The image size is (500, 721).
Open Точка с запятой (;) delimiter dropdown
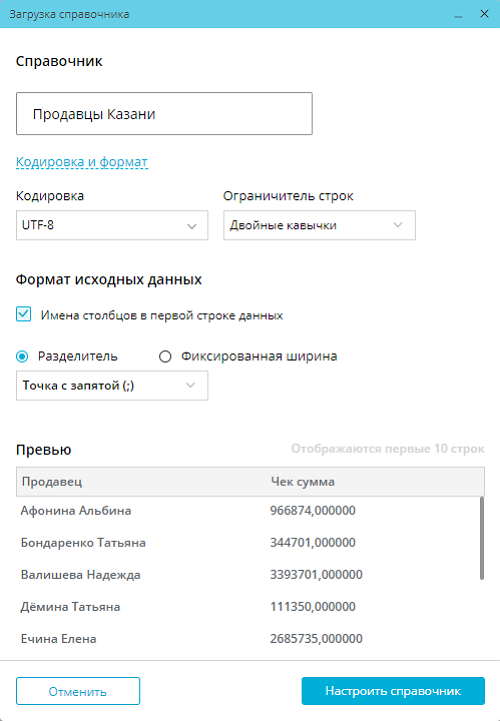tap(112, 385)
